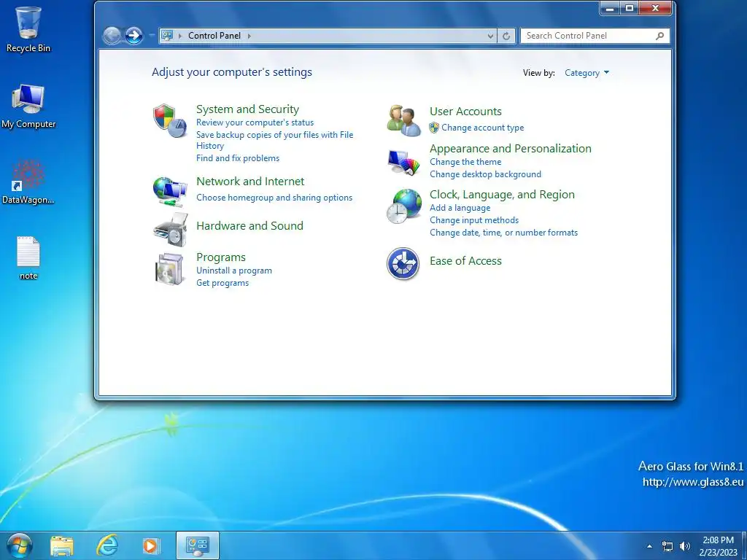Click Change input methods
This screenshot has height=560, width=747.
474,220
